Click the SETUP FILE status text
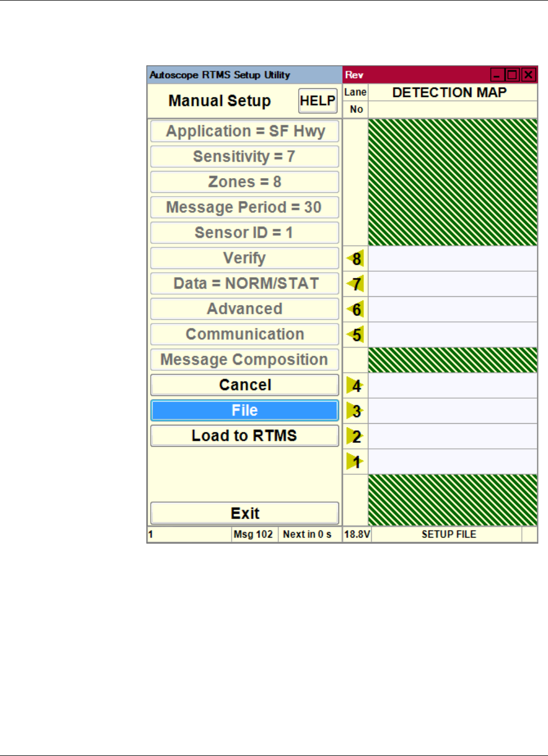This screenshot has height=756, width=548. 449,534
